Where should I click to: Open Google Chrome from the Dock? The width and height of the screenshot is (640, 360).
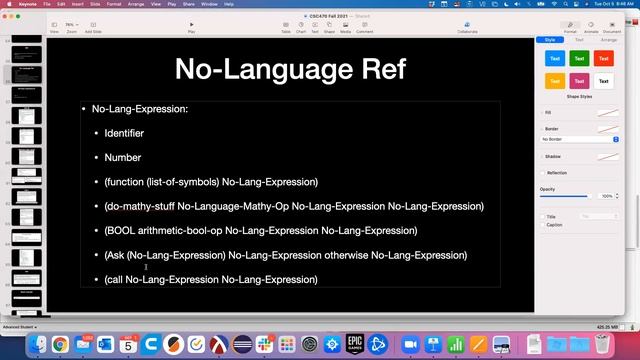click(60, 345)
